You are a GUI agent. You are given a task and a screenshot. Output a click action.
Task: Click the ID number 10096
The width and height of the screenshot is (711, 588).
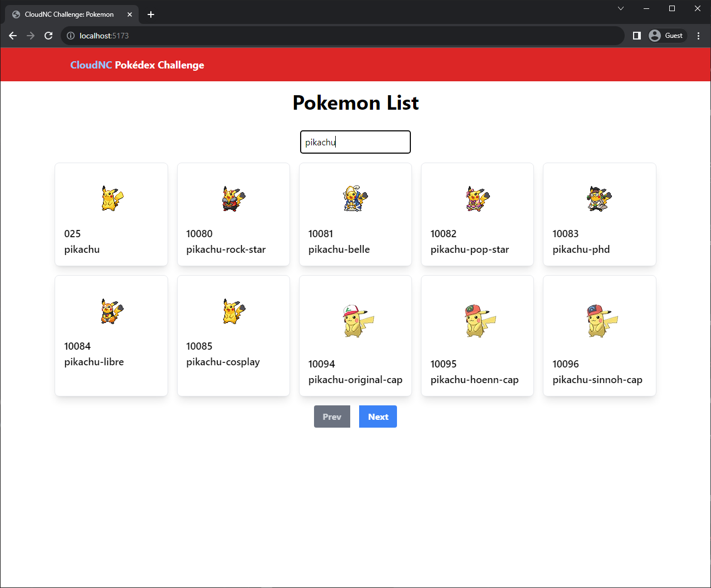click(x=566, y=364)
